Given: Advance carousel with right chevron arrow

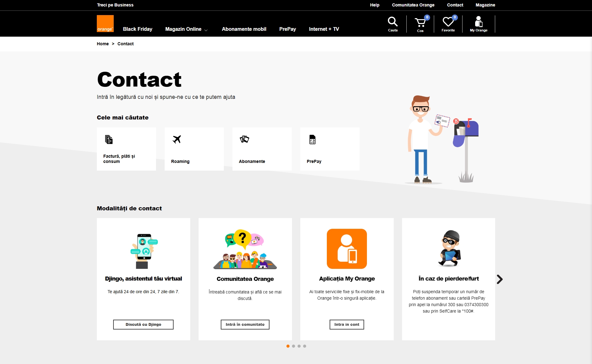Looking at the screenshot, I should (499, 279).
